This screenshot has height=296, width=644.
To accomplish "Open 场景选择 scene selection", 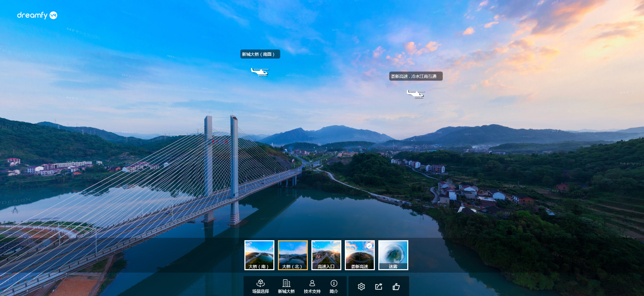I will pyautogui.click(x=260, y=286).
